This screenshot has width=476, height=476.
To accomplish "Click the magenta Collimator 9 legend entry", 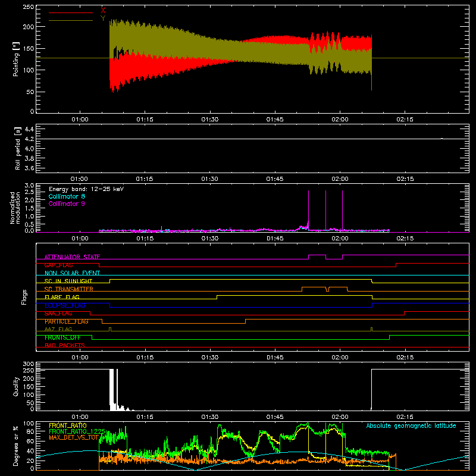I will coord(67,203).
